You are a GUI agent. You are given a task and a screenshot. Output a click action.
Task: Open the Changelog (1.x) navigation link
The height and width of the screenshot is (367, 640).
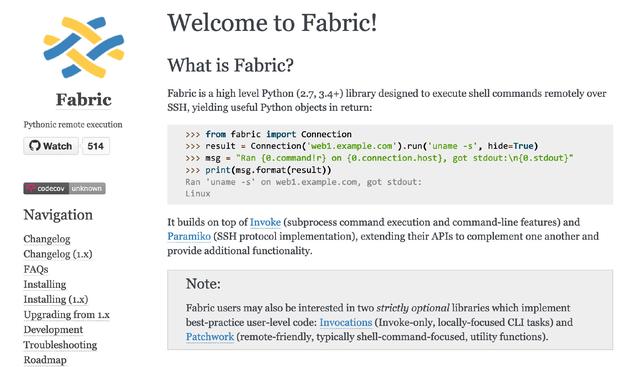[x=58, y=254]
